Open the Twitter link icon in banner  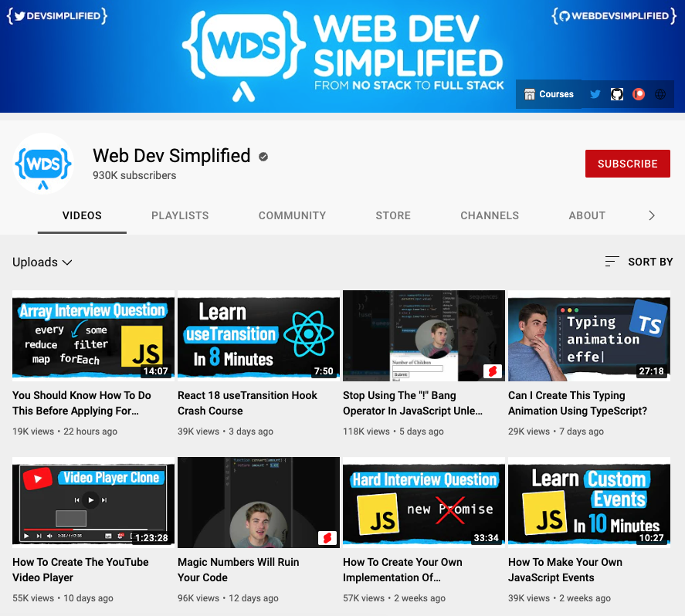click(x=595, y=94)
